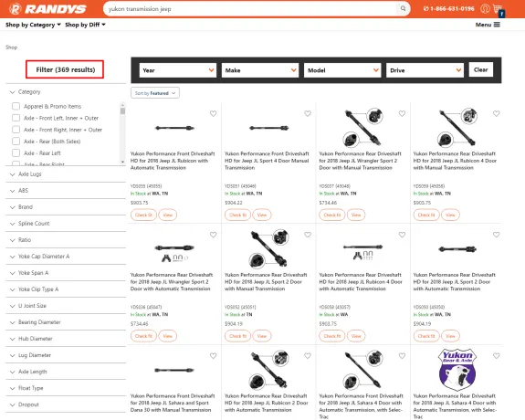Viewport: 525px width, 420px height.
Task: Expand the Hub Diameter filter
Action: pos(66,339)
